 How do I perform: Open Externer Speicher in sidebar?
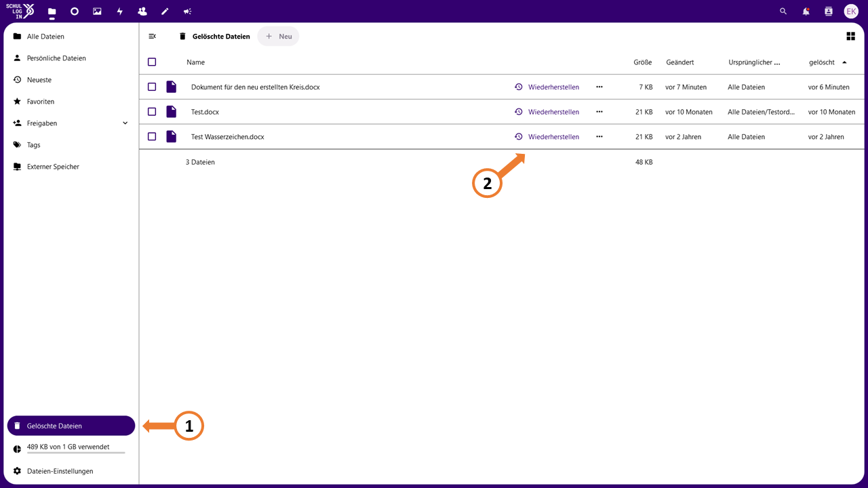click(x=71, y=167)
